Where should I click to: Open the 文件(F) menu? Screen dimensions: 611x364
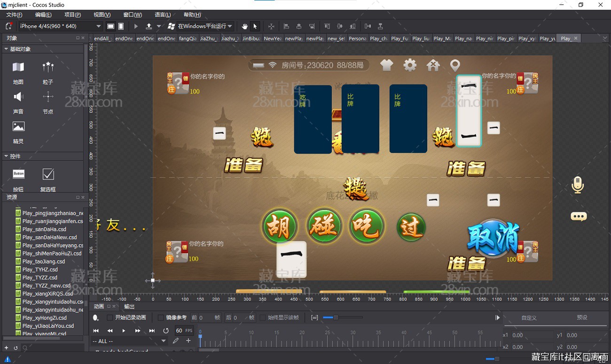[x=15, y=15]
